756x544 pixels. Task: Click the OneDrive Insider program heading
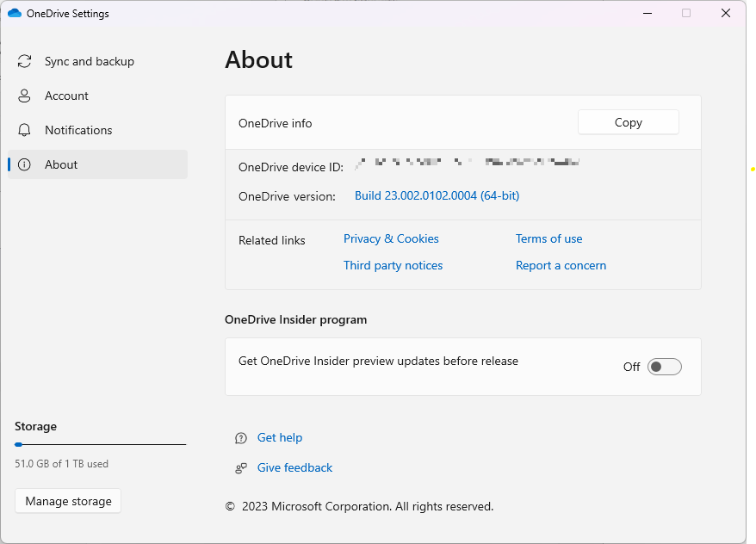[295, 319]
